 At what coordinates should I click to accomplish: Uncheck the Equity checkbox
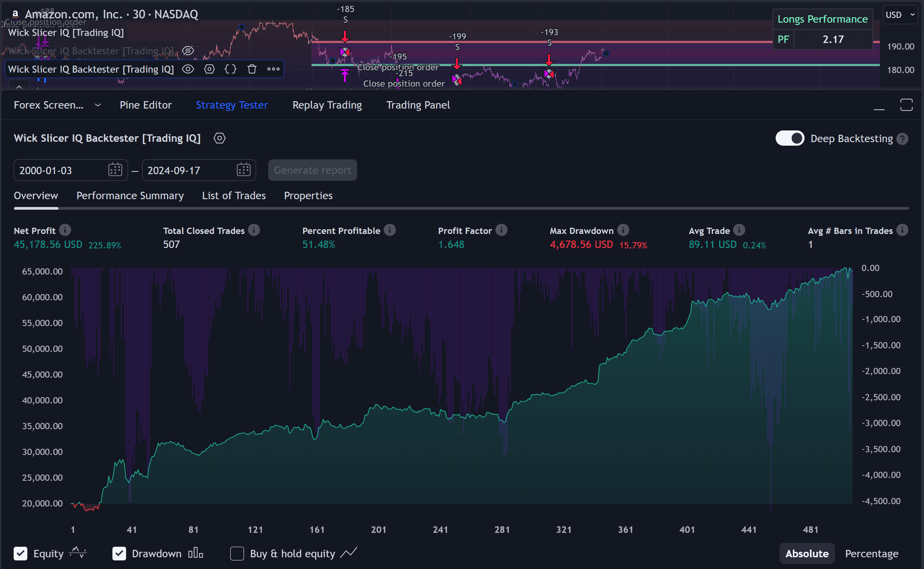point(20,553)
